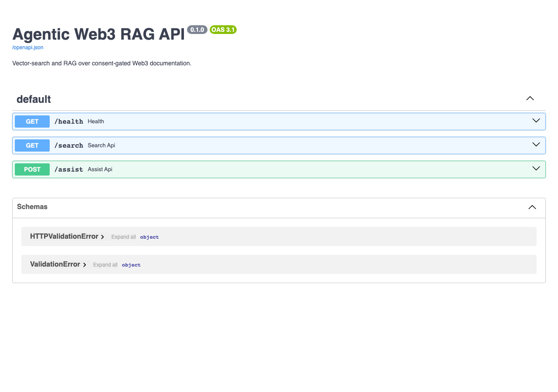Click the ValidationError schema name
The width and height of the screenshot is (558, 392).
[x=55, y=264]
